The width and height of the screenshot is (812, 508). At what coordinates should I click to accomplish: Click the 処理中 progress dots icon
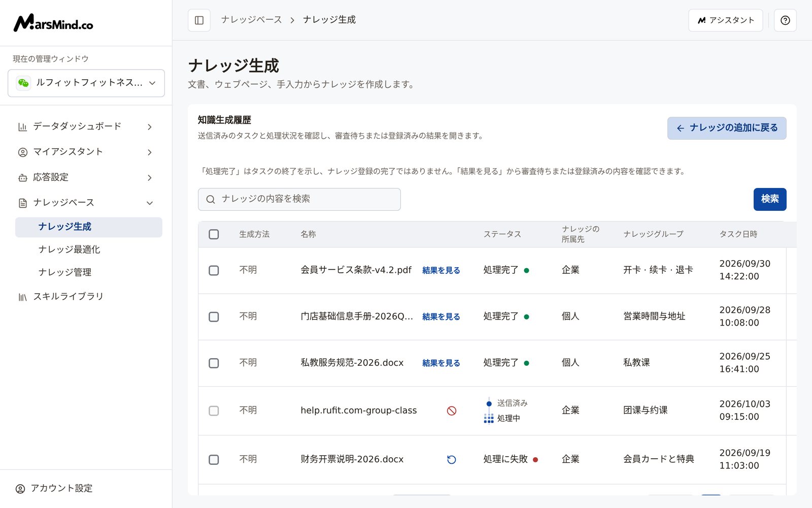point(489,418)
